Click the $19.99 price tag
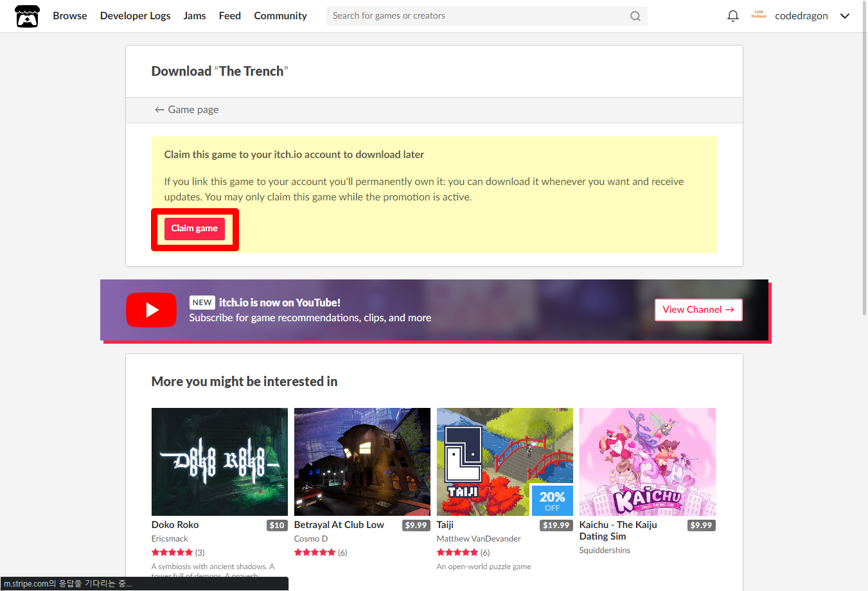868x591 pixels. [556, 525]
